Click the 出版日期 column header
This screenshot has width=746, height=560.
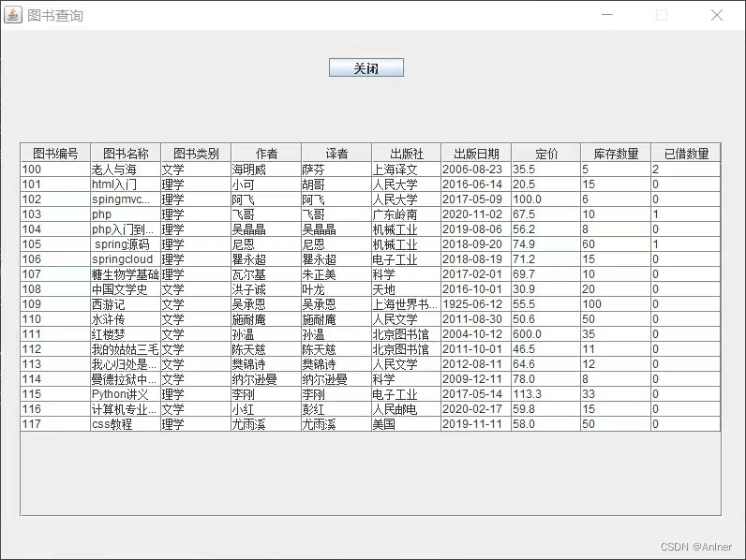[476, 154]
